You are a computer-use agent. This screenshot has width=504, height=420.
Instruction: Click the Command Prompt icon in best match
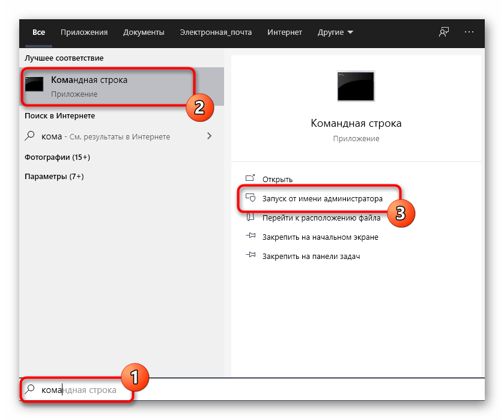pyautogui.click(x=34, y=85)
